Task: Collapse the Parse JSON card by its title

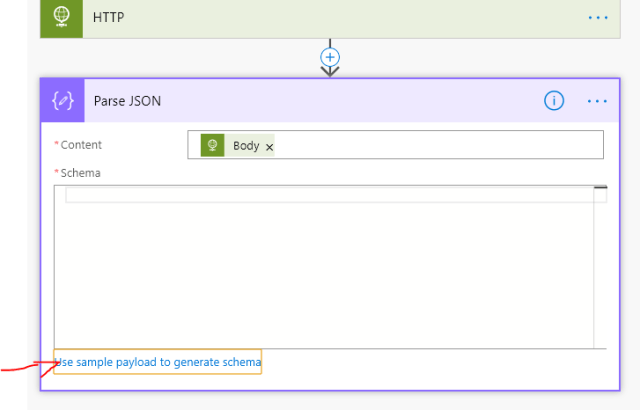Action: [127, 101]
